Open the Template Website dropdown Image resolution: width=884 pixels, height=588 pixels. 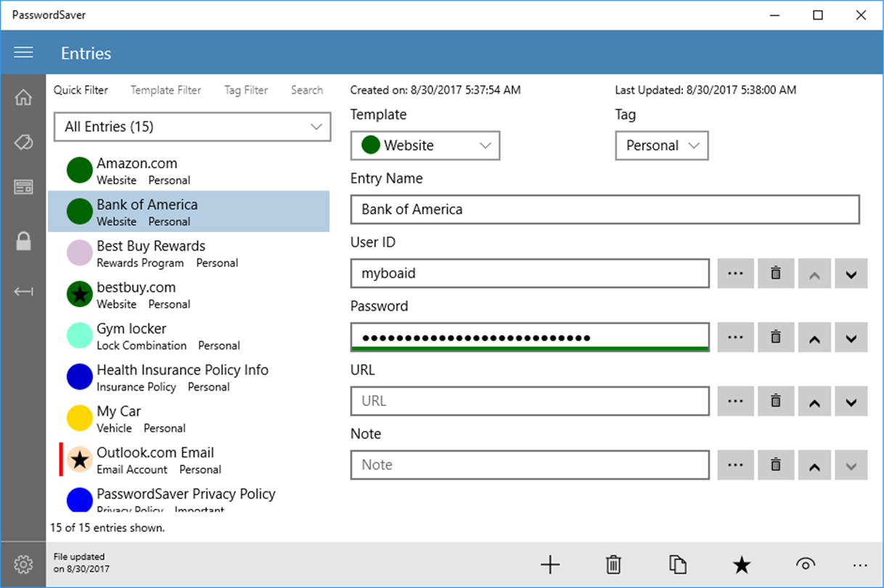[425, 145]
